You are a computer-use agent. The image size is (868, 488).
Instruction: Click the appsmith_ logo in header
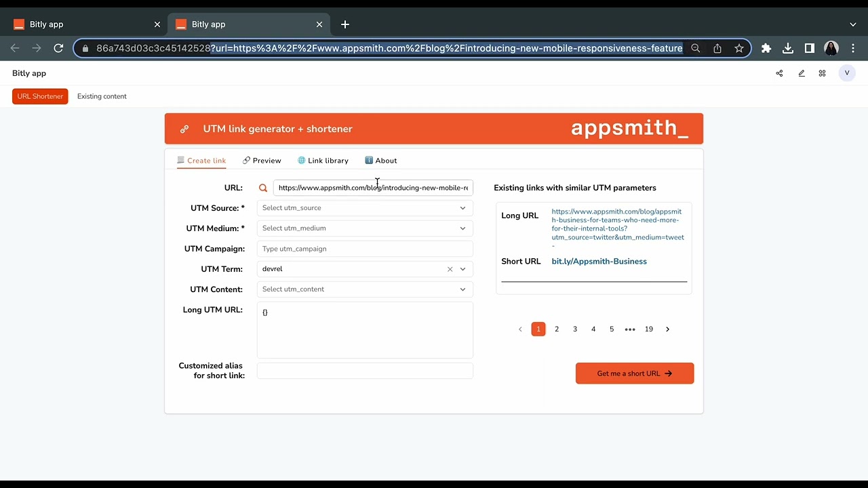pos(630,128)
